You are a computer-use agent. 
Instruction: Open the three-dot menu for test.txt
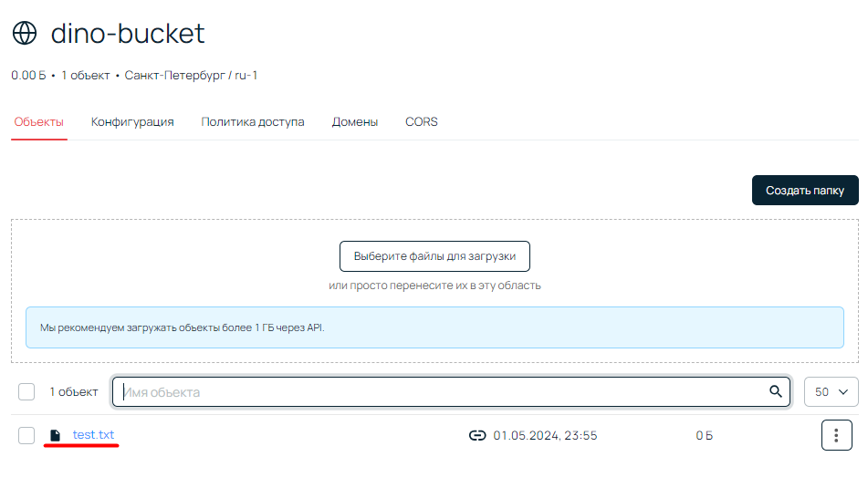click(836, 436)
